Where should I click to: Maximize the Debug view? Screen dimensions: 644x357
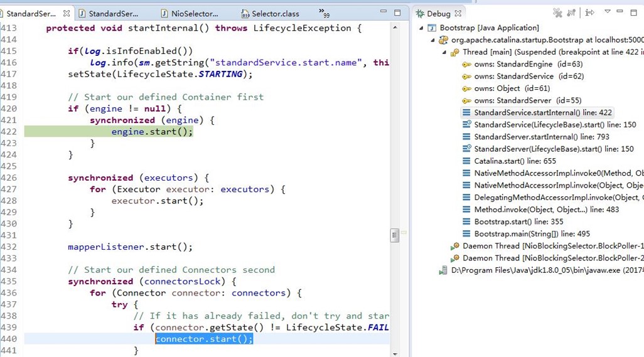(634, 13)
